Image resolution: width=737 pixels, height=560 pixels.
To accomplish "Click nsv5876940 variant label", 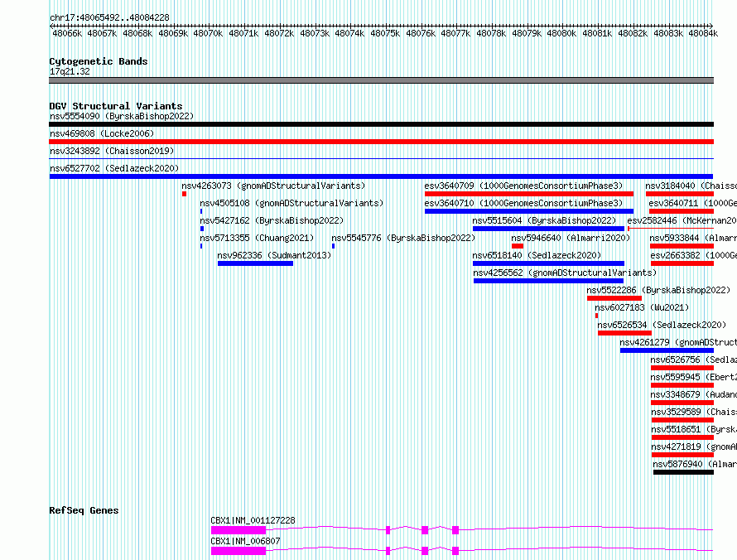I will click(x=695, y=464).
